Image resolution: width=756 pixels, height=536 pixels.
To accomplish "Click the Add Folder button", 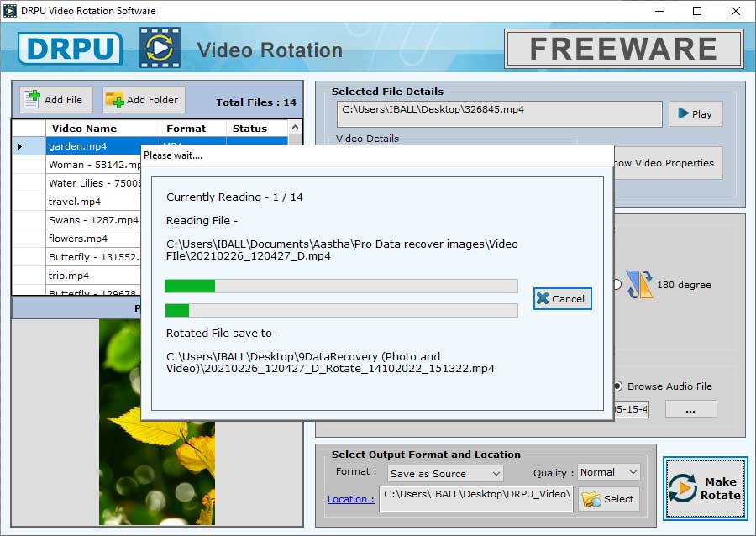I will [144, 100].
